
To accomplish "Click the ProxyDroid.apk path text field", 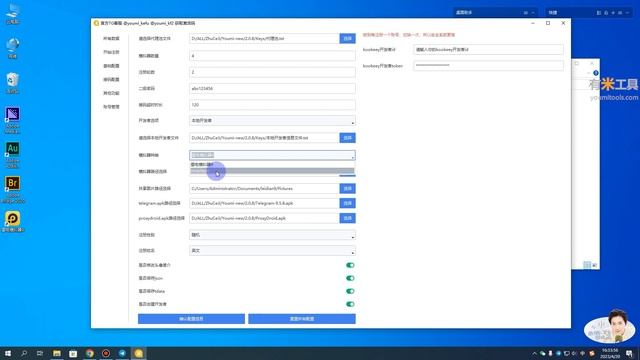I will 264,218.
